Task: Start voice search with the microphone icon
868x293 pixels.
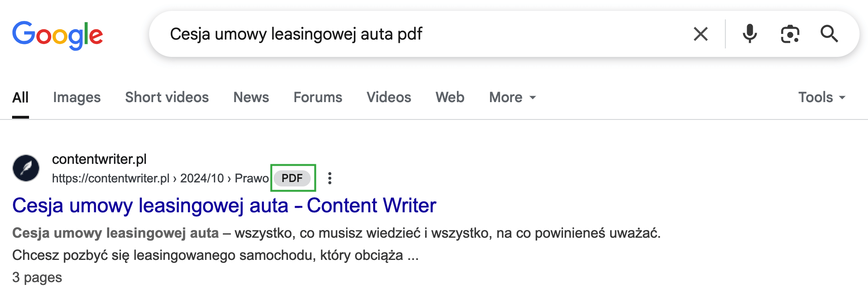Action: tap(750, 34)
